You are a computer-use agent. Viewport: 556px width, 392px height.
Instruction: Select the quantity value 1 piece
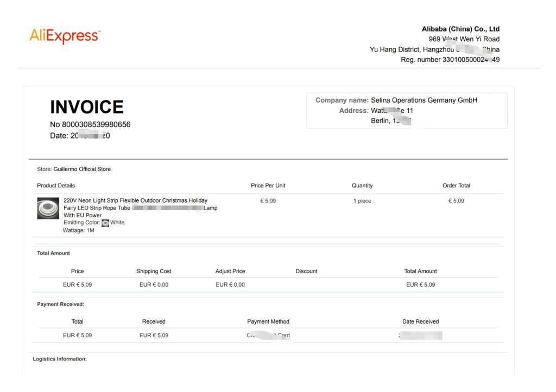362,201
